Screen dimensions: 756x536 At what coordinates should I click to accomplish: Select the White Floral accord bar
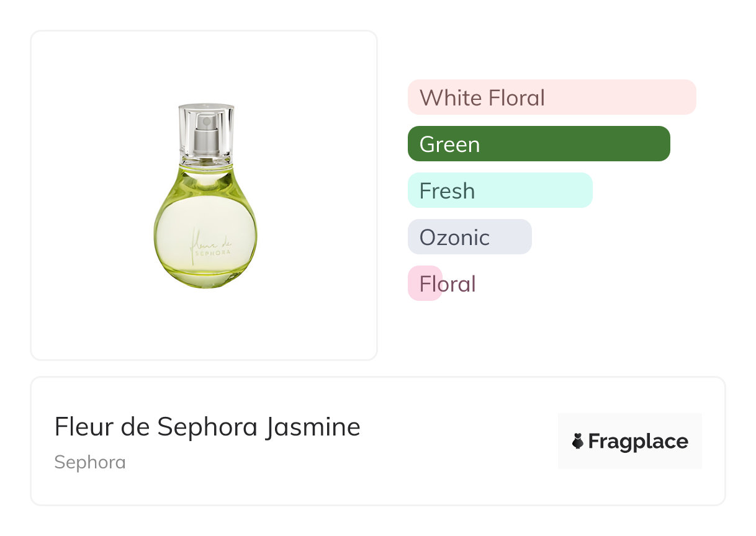tap(551, 97)
